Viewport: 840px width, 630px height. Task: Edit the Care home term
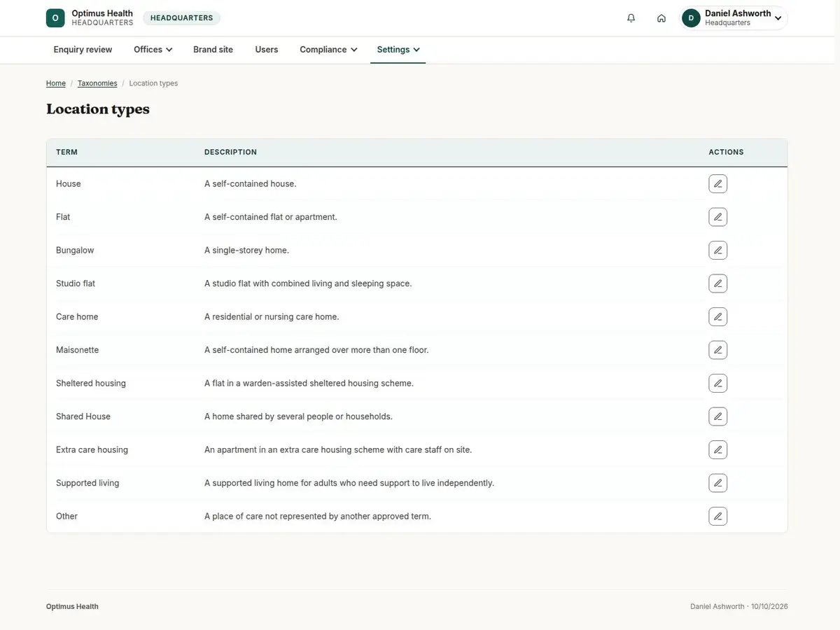click(717, 317)
